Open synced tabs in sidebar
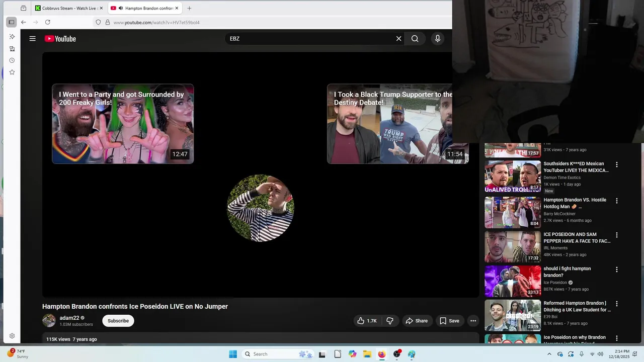The image size is (644, 362). click(x=12, y=49)
